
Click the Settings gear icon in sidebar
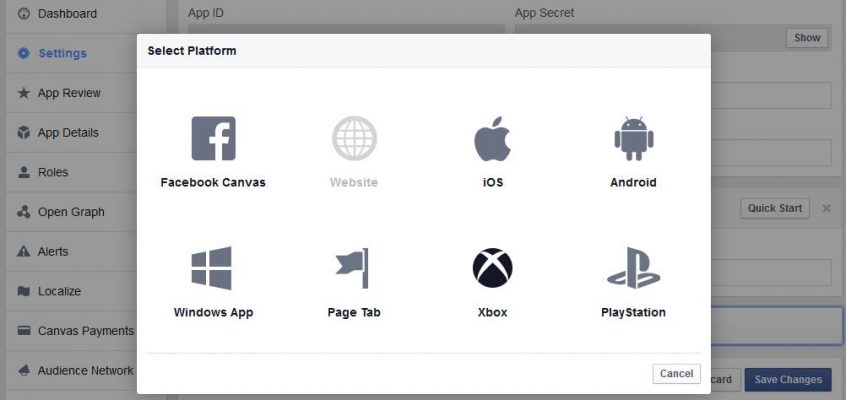coord(24,53)
